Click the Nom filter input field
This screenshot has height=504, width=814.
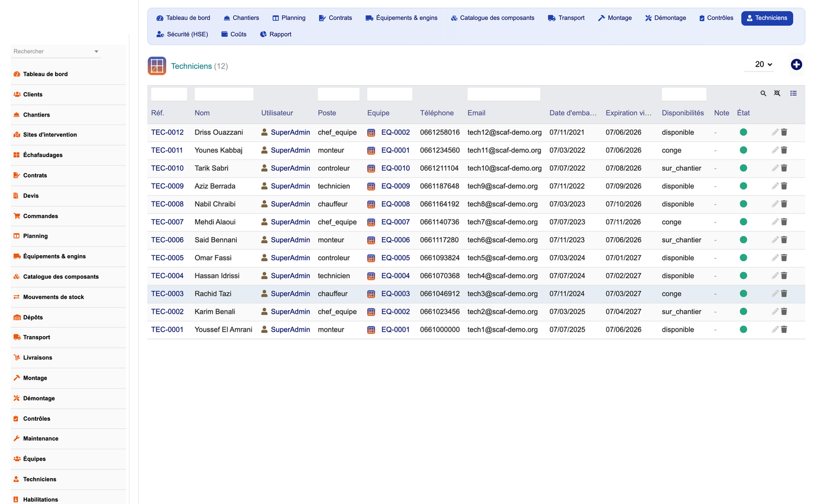(x=224, y=94)
